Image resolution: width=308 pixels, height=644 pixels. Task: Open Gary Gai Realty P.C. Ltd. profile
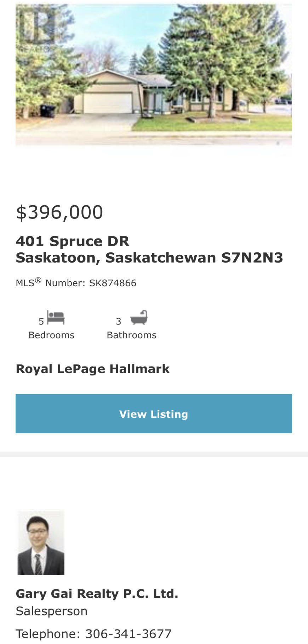click(x=97, y=594)
